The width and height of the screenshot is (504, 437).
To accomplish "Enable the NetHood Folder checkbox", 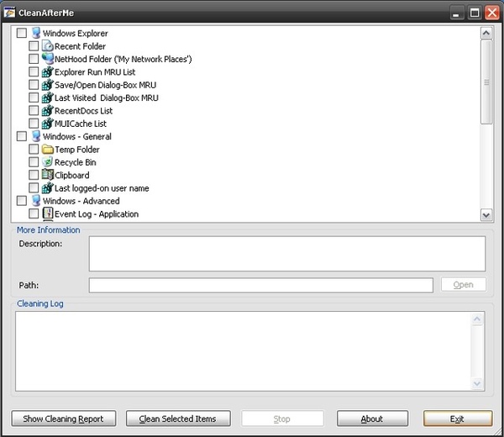I will point(34,59).
